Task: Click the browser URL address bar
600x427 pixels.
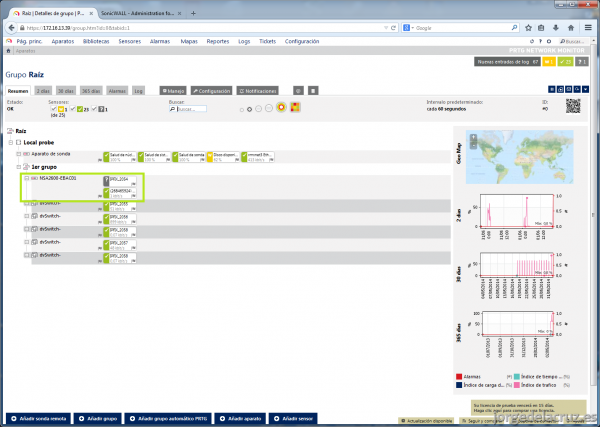Action: 203,28
